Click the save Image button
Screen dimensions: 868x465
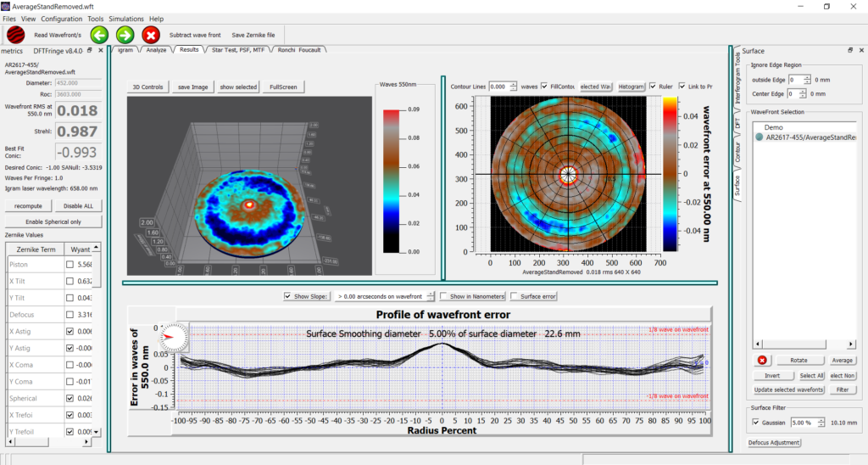click(x=192, y=87)
